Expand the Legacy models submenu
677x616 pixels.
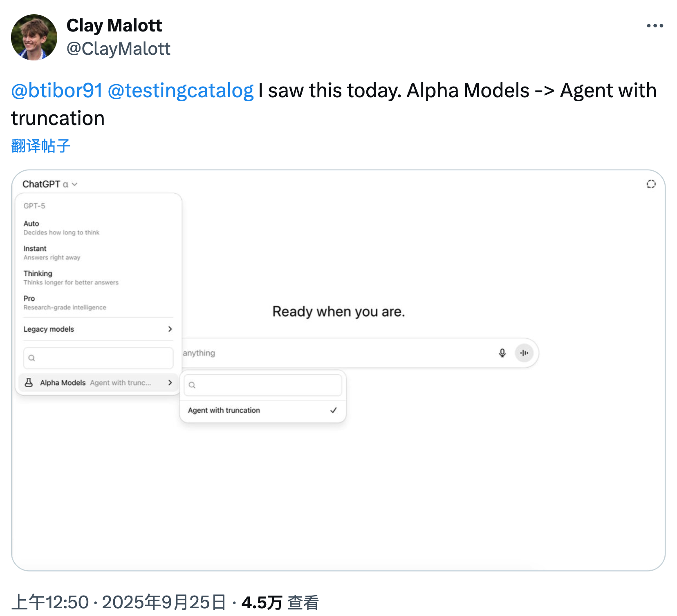coord(98,329)
